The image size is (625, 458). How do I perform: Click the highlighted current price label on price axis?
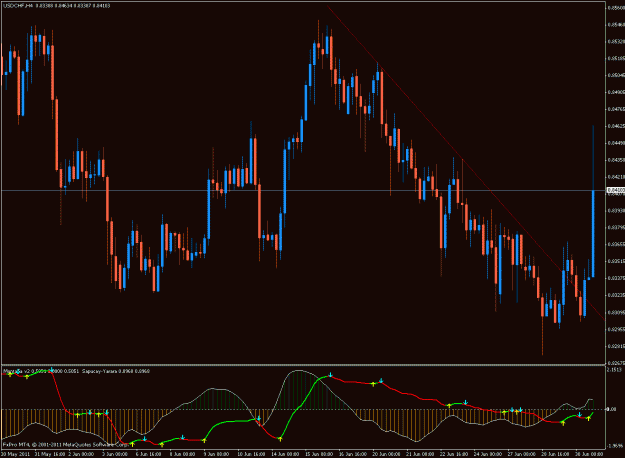click(x=615, y=191)
